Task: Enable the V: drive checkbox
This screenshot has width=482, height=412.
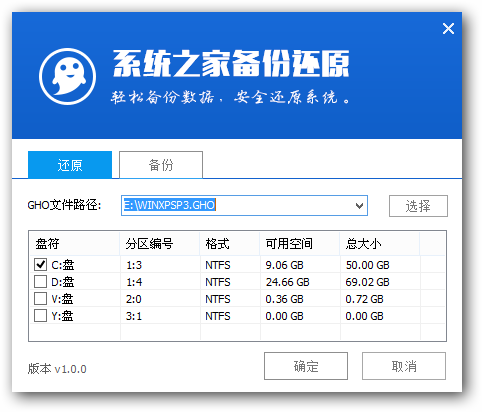Action: coord(41,299)
